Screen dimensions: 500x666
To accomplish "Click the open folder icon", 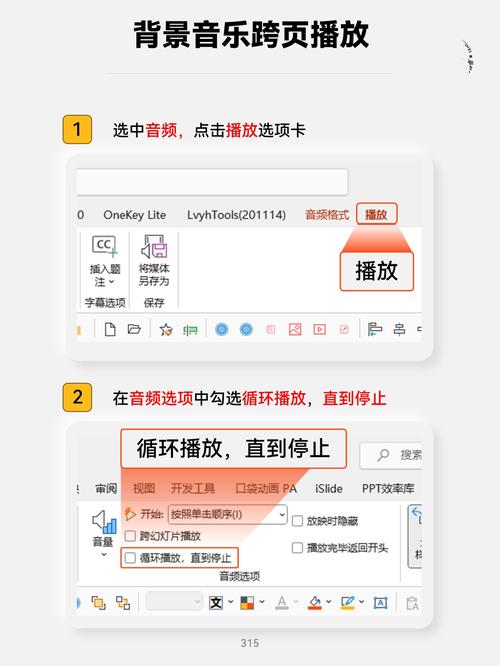I will (134, 329).
